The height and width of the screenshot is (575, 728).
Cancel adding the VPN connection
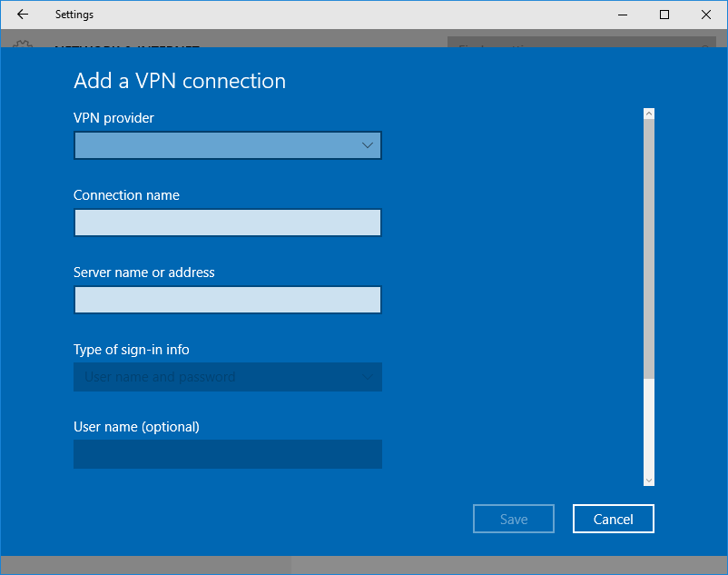[614, 519]
